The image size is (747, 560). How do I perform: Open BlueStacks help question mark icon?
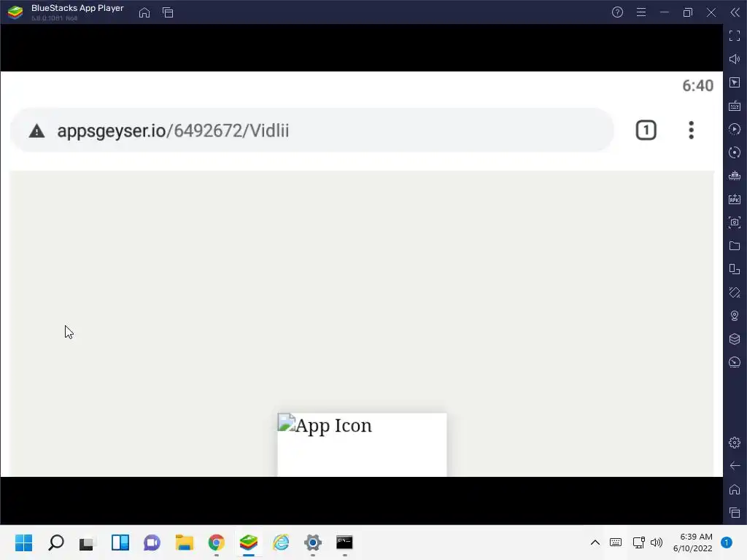[x=617, y=12]
